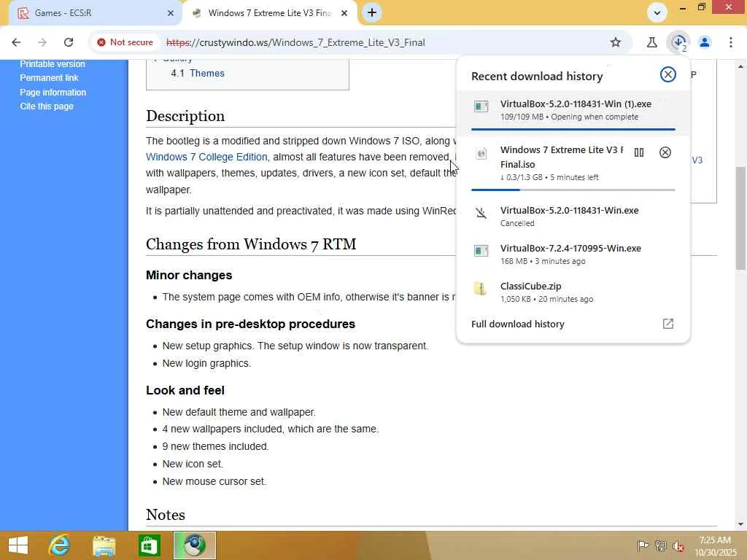Click the cancelled VirtualBox-5.2.0 download icon
Image resolution: width=747 pixels, height=560 pixels.
pyautogui.click(x=481, y=212)
